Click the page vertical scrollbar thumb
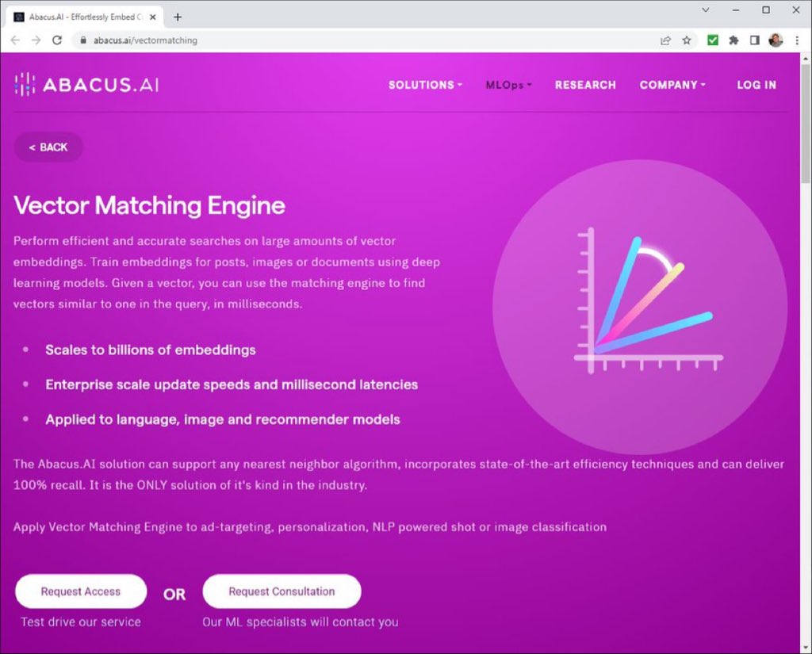812x654 pixels. [806, 123]
